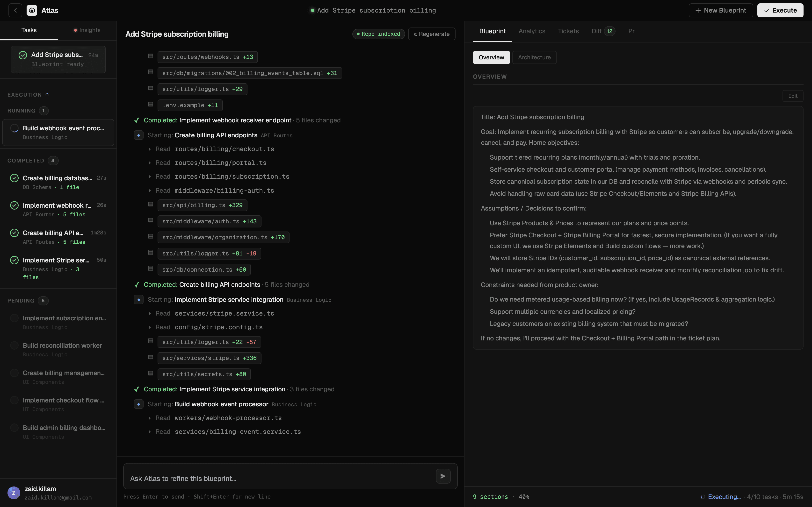Click the checkmark icon on Add Stripe subscription task
Image resolution: width=812 pixels, height=507 pixels.
tap(23, 55)
